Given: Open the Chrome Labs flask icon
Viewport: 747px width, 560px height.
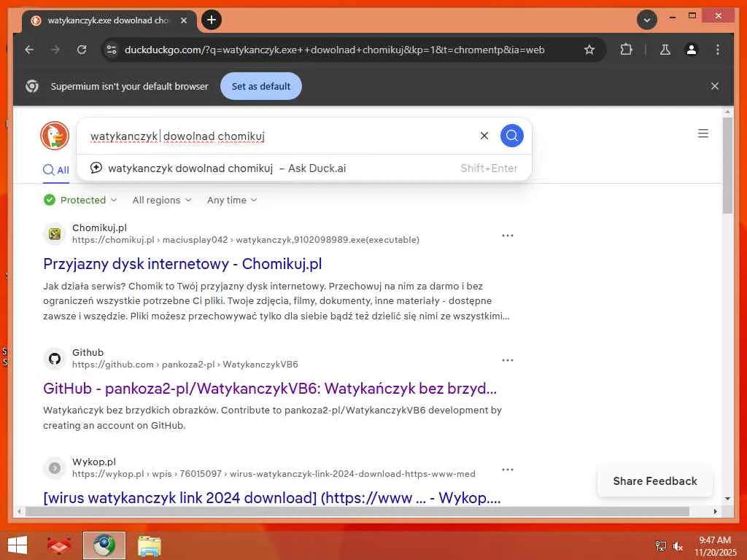Looking at the screenshot, I should point(665,50).
